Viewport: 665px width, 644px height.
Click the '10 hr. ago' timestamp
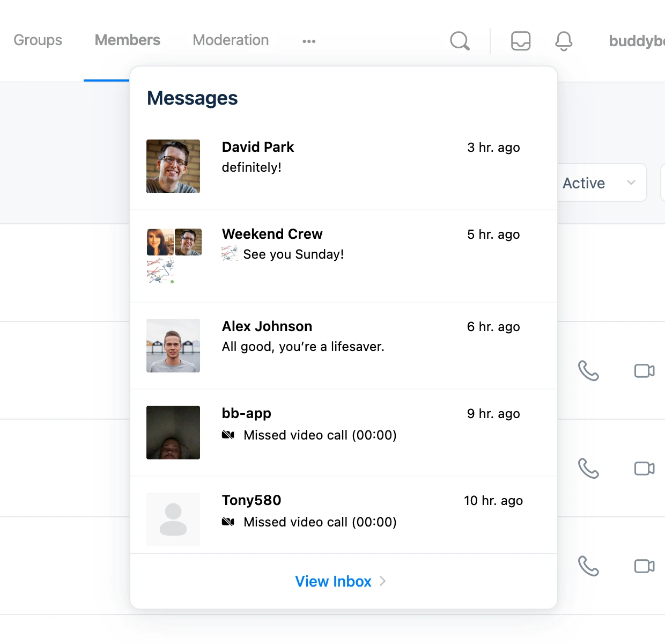point(493,501)
